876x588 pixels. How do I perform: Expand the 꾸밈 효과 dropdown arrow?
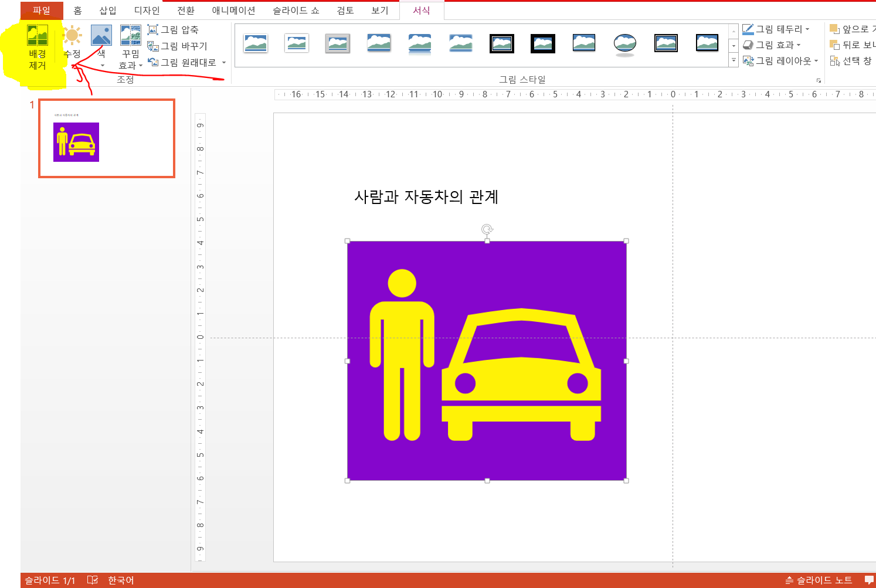pos(141,66)
